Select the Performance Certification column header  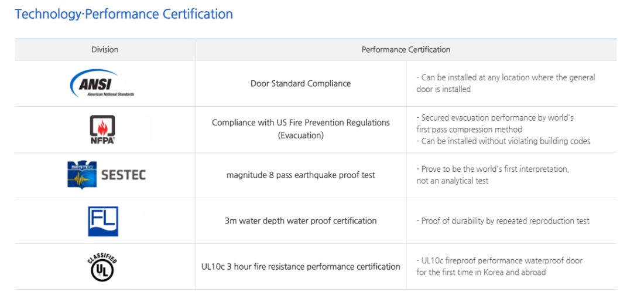[406, 50]
